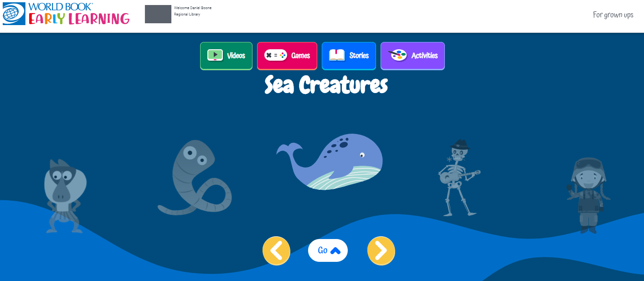Go to previous topic with left arrow

276,250
